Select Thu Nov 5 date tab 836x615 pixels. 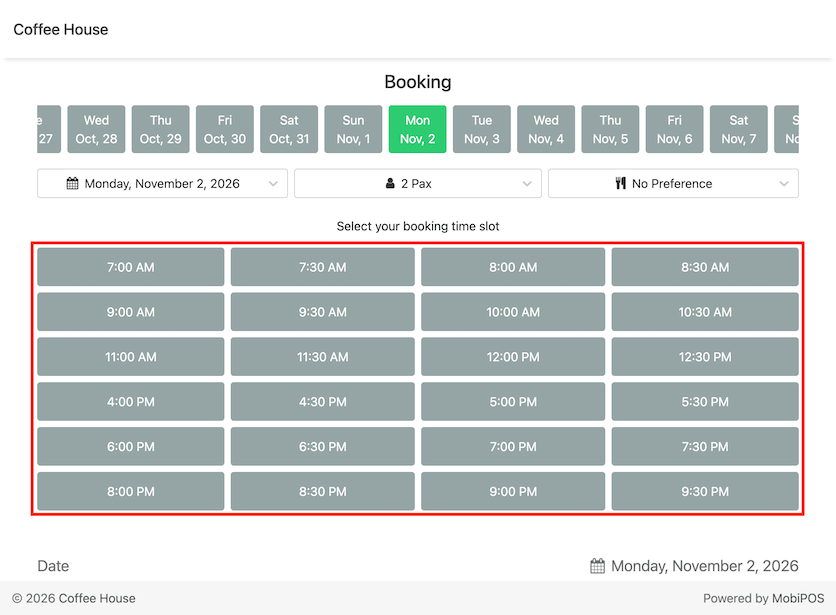click(x=610, y=129)
